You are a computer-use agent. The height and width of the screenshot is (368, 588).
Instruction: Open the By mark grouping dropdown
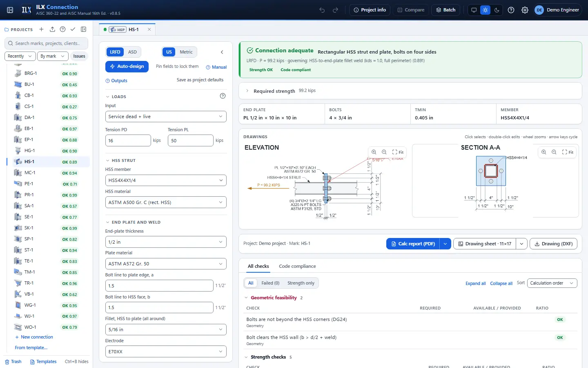52,56
